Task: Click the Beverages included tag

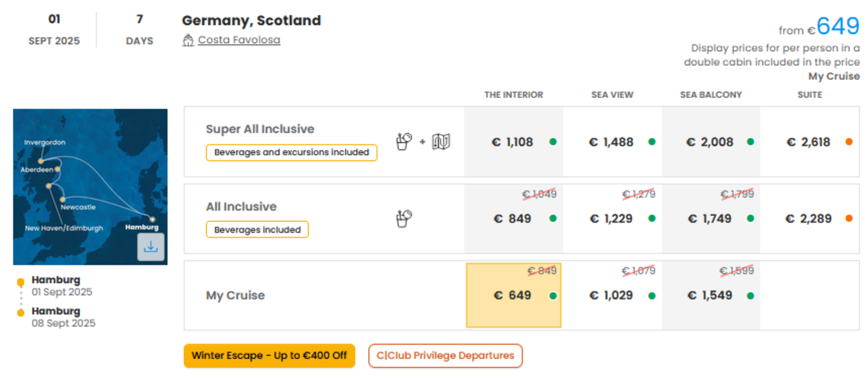Action: coord(257,230)
